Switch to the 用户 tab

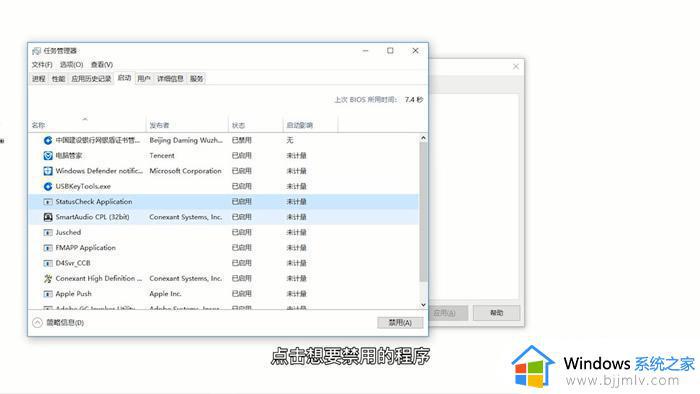144,79
